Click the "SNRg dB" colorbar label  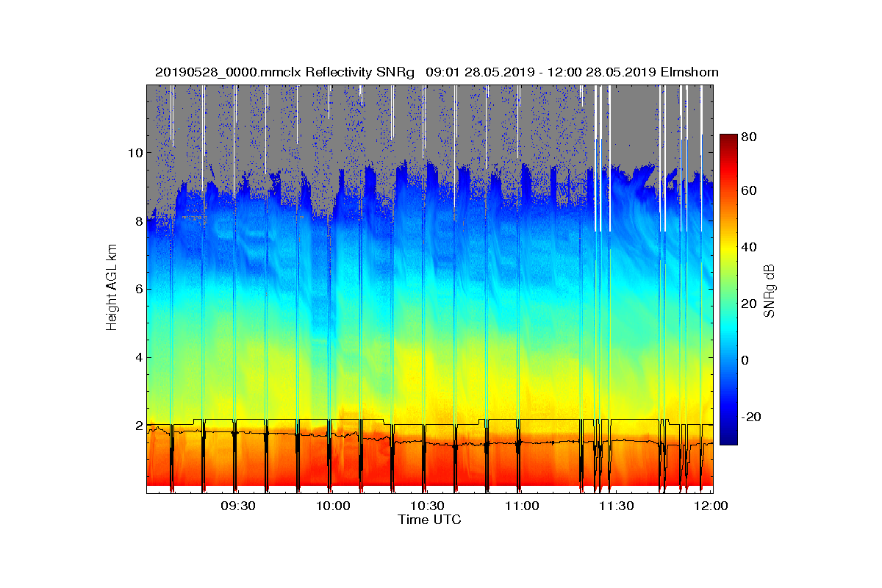click(x=770, y=290)
